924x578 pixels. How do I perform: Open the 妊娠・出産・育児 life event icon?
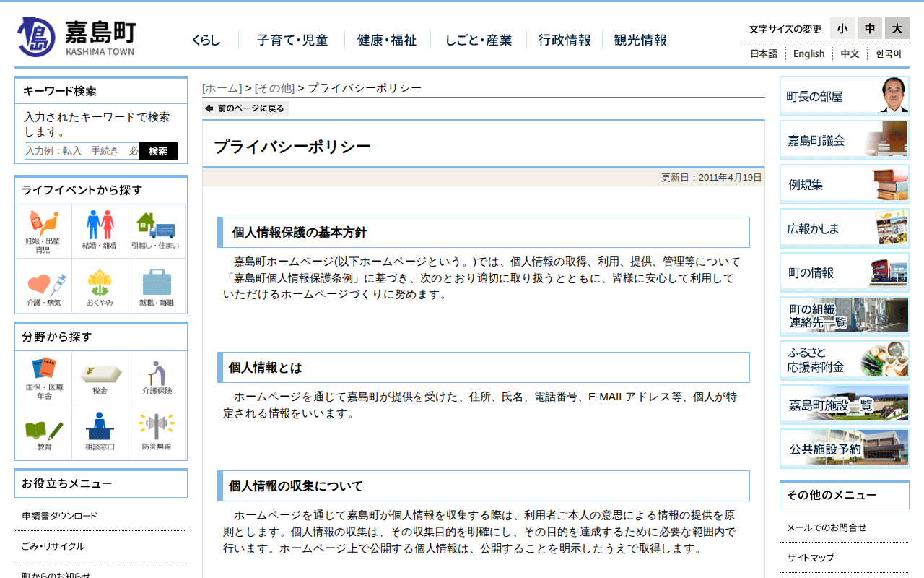[43, 232]
